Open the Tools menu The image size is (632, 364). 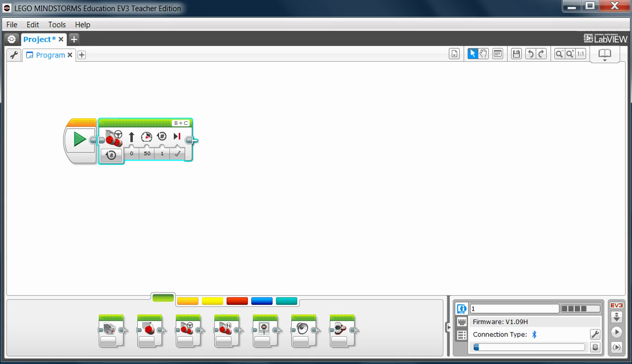coord(57,25)
